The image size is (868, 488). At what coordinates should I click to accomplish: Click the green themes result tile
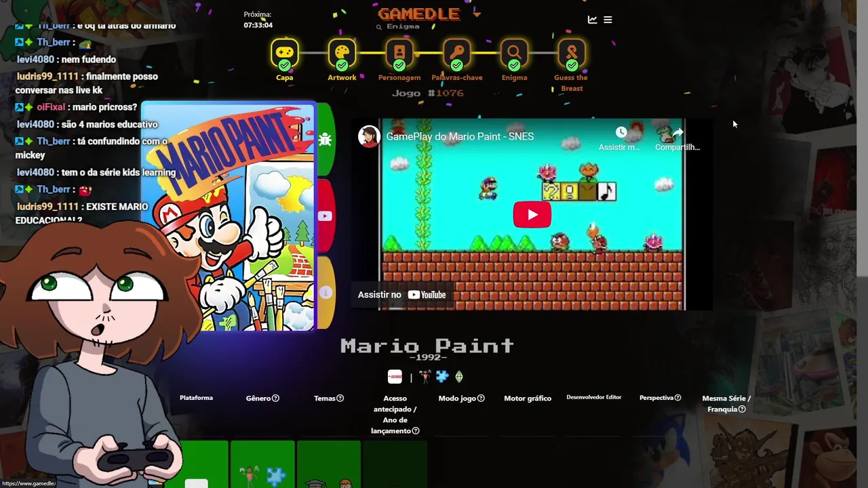[329, 464]
